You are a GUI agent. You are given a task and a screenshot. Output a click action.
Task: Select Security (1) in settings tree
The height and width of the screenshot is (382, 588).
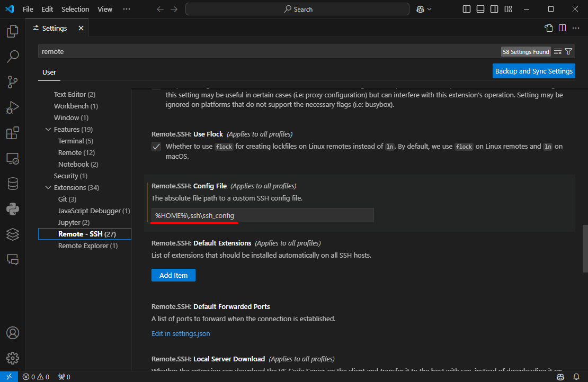[x=70, y=176]
